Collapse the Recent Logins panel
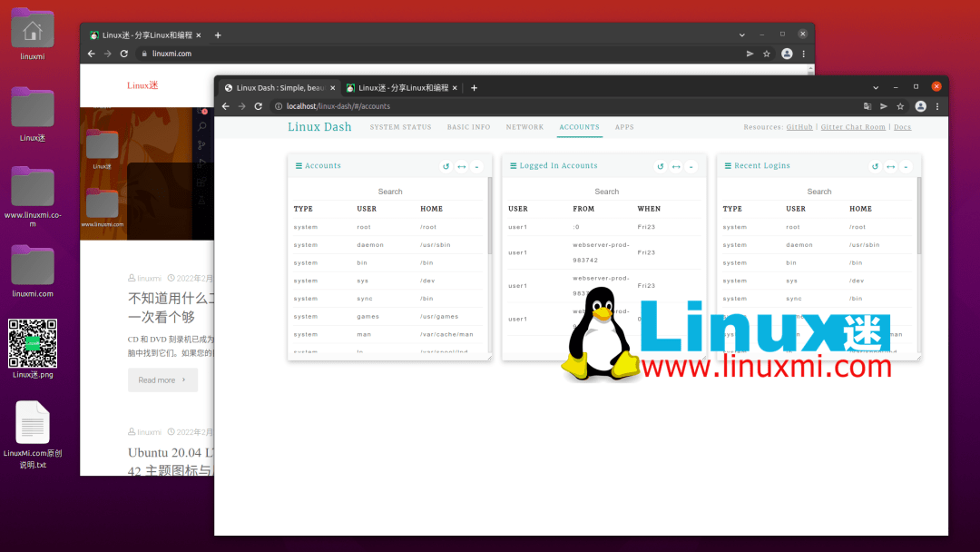 click(905, 166)
